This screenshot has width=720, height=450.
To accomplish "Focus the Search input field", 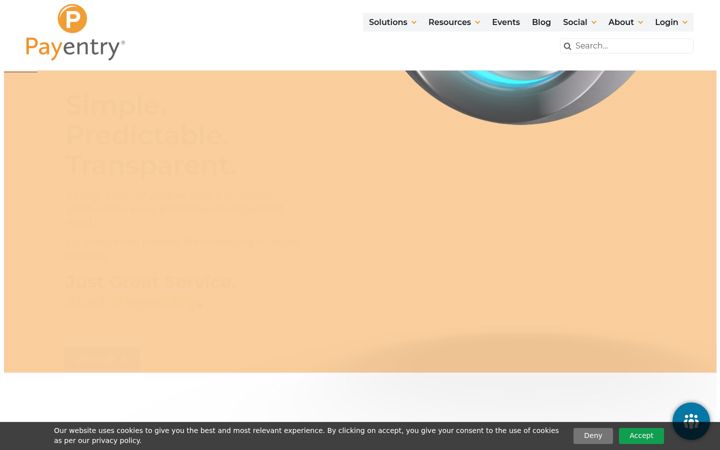I will 626,46.
